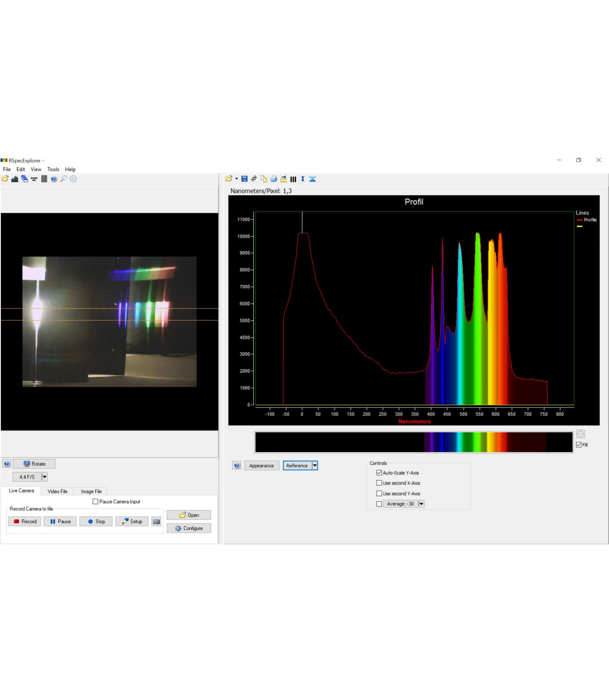The width and height of the screenshot is (609, 700).
Task: Expand the open folder dropdown arrow
Action: pyautogui.click(x=236, y=179)
